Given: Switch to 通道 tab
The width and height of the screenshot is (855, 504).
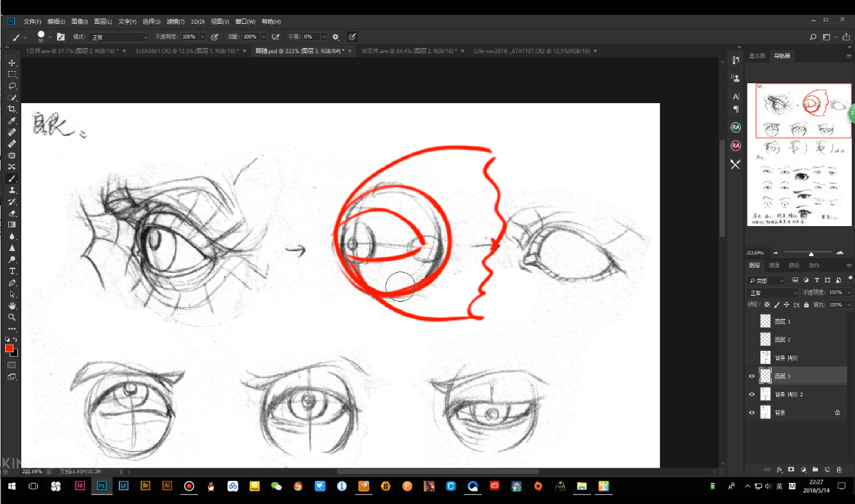Looking at the screenshot, I should click(x=774, y=265).
